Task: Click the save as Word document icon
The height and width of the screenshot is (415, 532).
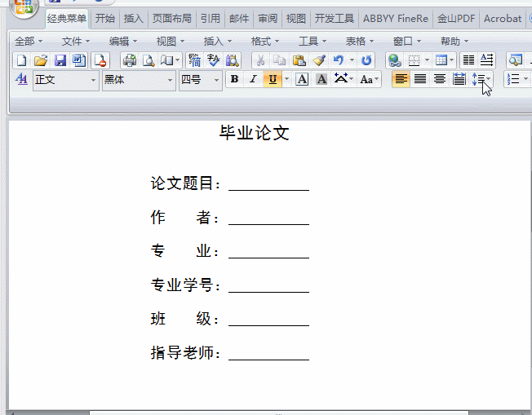Action: pos(79,60)
